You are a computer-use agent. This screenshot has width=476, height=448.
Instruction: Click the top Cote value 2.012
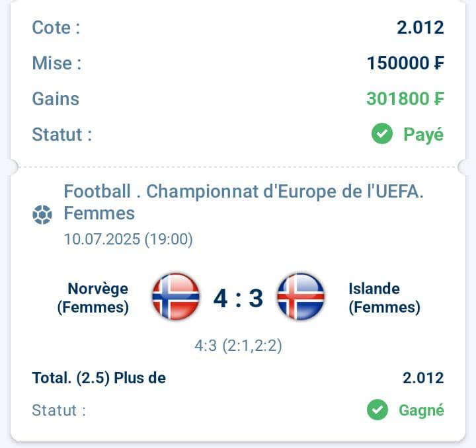point(420,27)
